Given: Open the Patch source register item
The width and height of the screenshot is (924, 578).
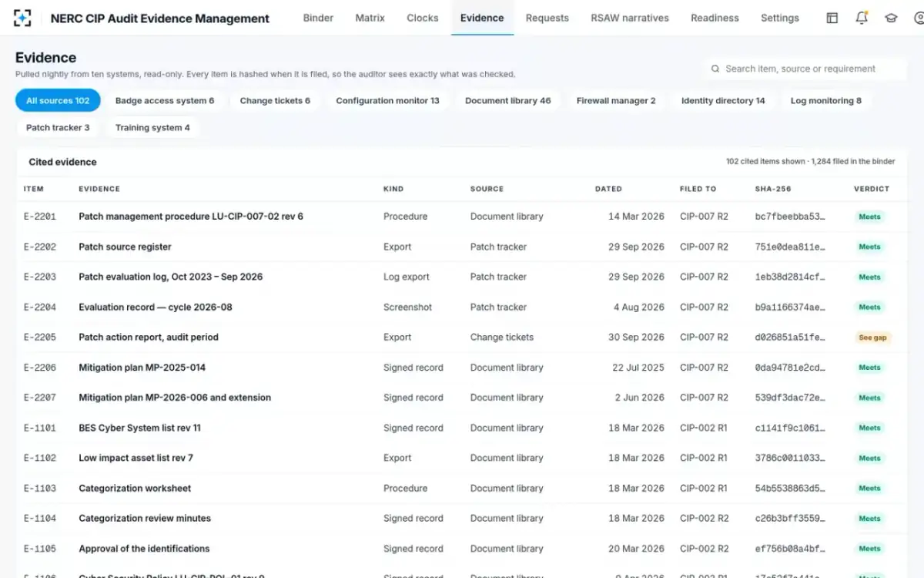Looking at the screenshot, I should pos(125,247).
